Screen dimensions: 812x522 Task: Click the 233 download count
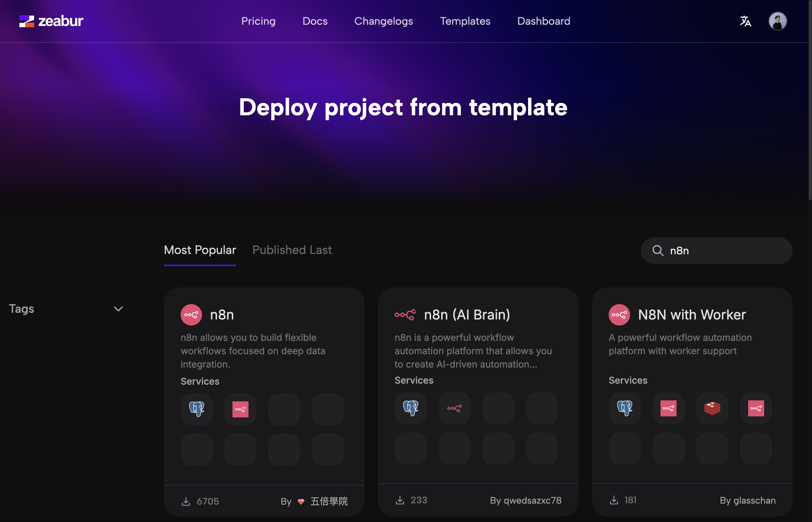click(419, 500)
